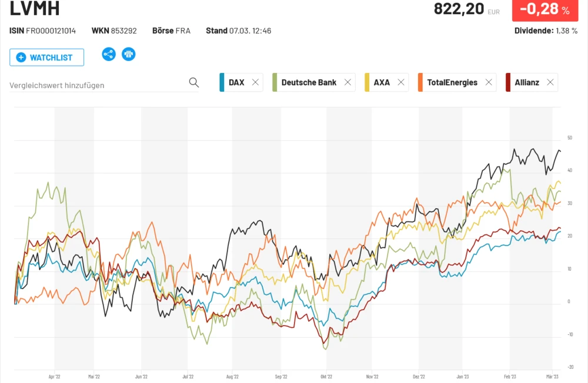588x383 pixels.
Task: Click the print icon
Action: pos(128,55)
